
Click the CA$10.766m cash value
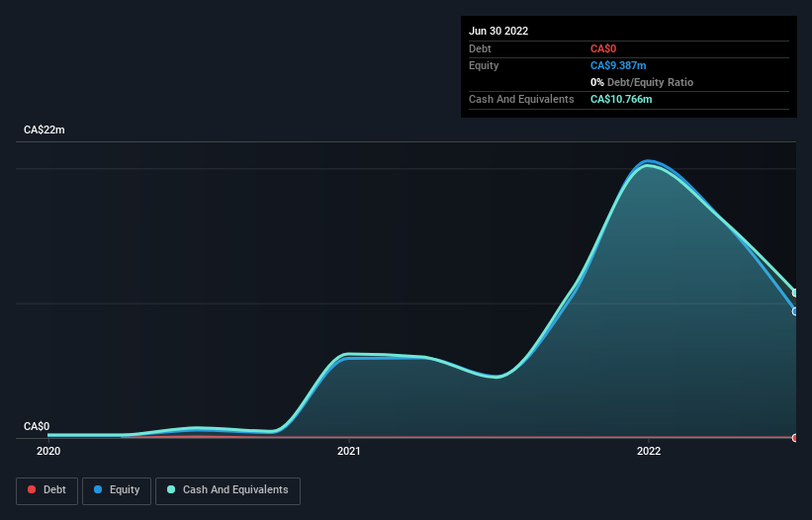621,99
